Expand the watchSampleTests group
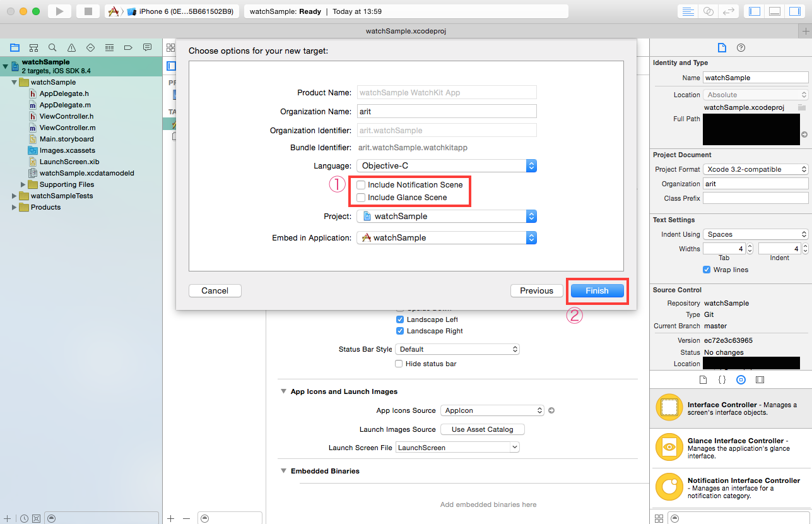The width and height of the screenshot is (812, 524). [x=15, y=196]
